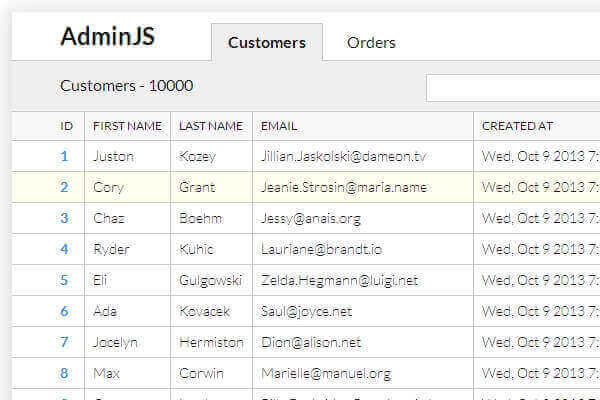Click created-at date in Eli row
This screenshot has height=400, width=600.
pos(541,280)
